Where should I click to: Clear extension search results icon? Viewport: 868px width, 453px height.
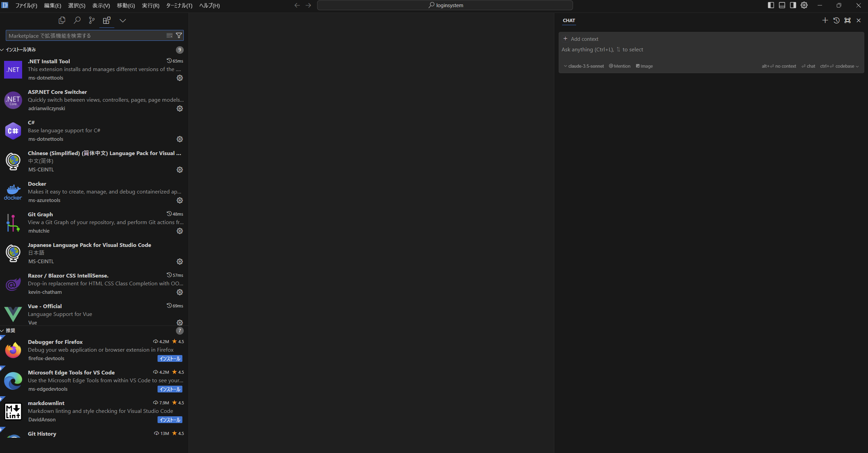coord(169,36)
